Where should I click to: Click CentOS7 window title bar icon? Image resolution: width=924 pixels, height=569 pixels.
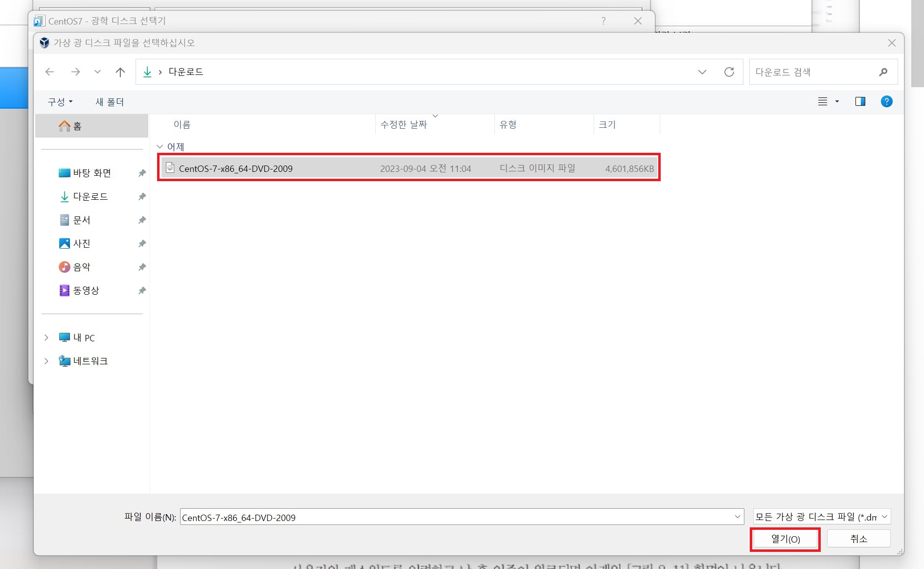(x=39, y=21)
